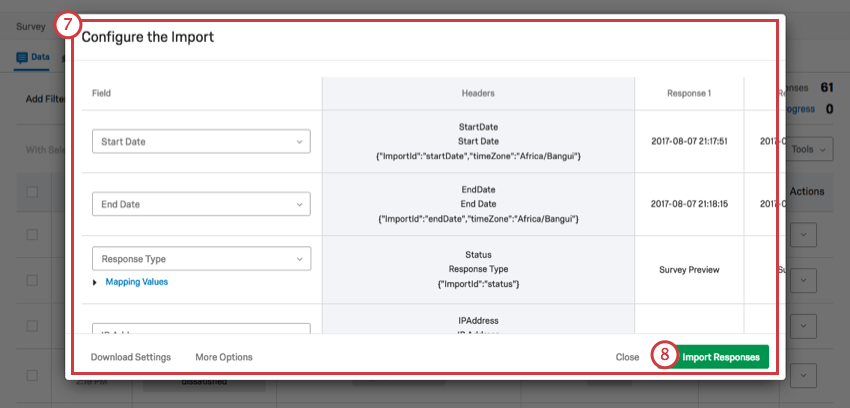Click the partially visible IP Address field box
This screenshot has width=850, height=408.
pyautogui.click(x=201, y=328)
